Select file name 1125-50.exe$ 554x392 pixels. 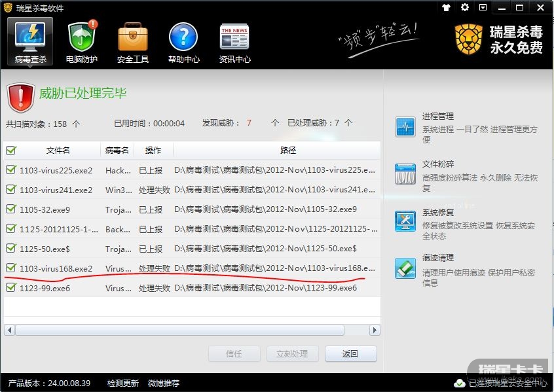tap(45, 249)
